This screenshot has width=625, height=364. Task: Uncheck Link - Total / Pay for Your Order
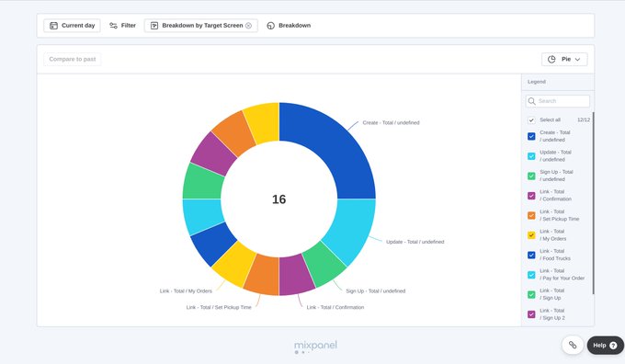point(531,275)
